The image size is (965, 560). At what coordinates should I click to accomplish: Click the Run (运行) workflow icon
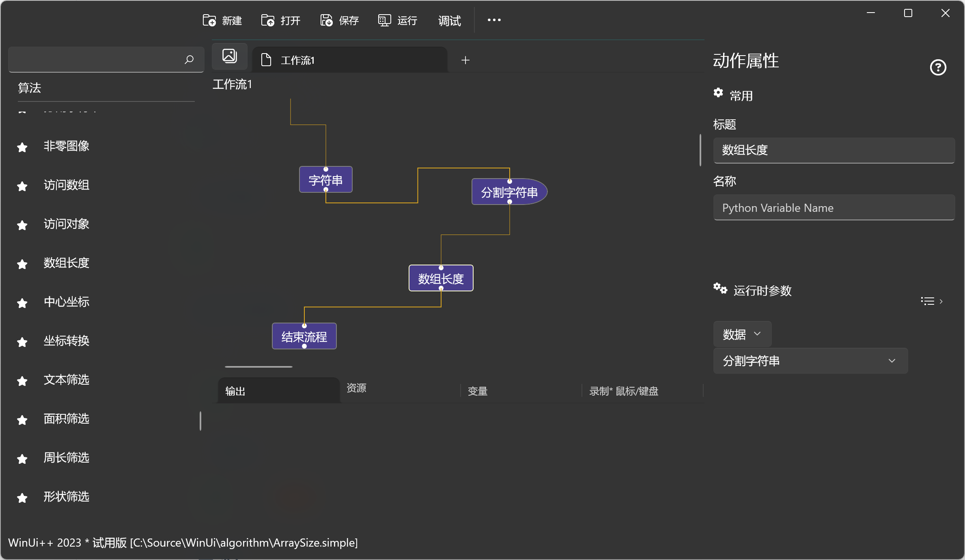[384, 20]
